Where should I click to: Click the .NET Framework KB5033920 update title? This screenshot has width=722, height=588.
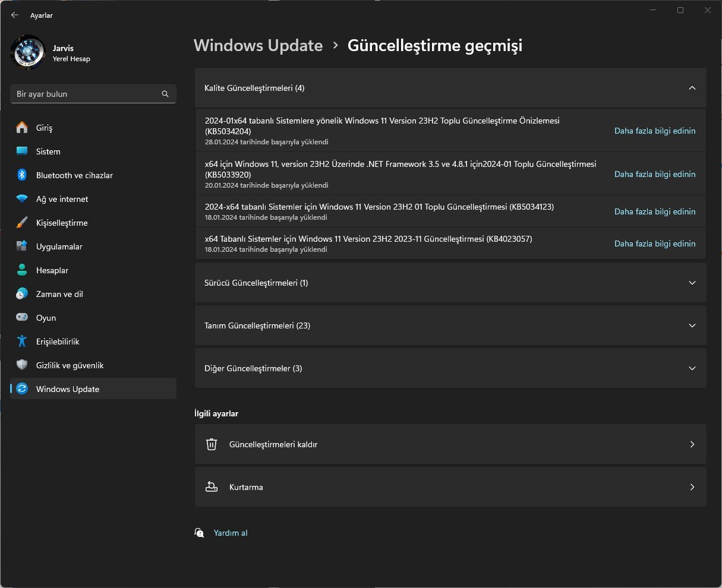(401, 169)
